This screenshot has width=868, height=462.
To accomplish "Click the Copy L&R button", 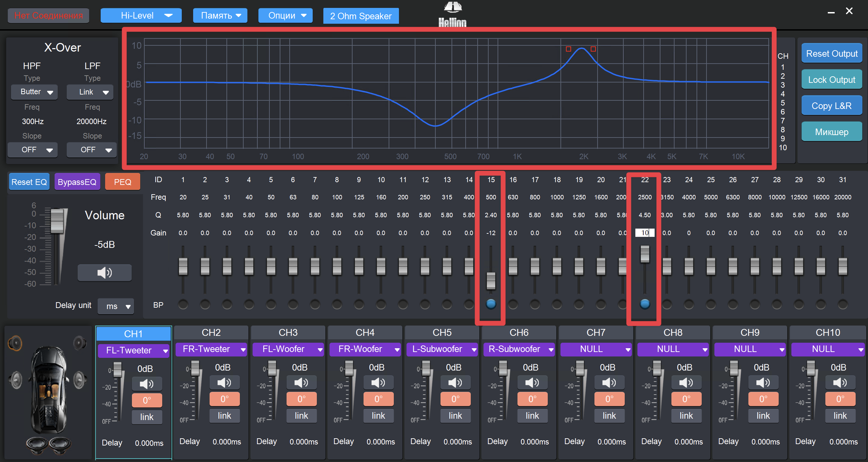I will pyautogui.click(x=832, y=106).
